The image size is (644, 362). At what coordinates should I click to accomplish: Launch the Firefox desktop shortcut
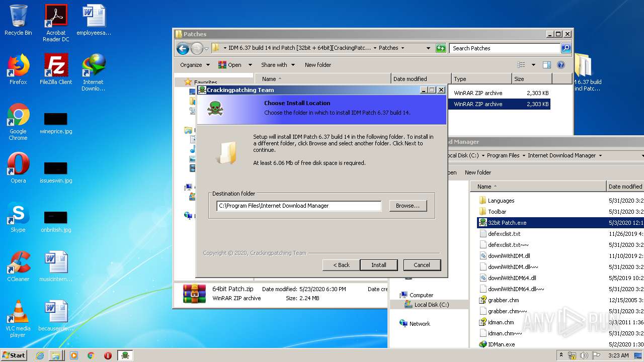(18, 69)
